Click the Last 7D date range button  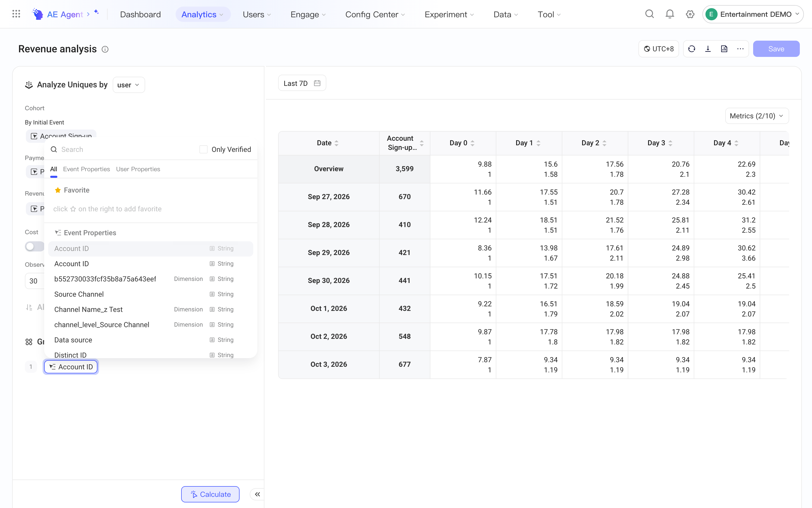(302, 83)
